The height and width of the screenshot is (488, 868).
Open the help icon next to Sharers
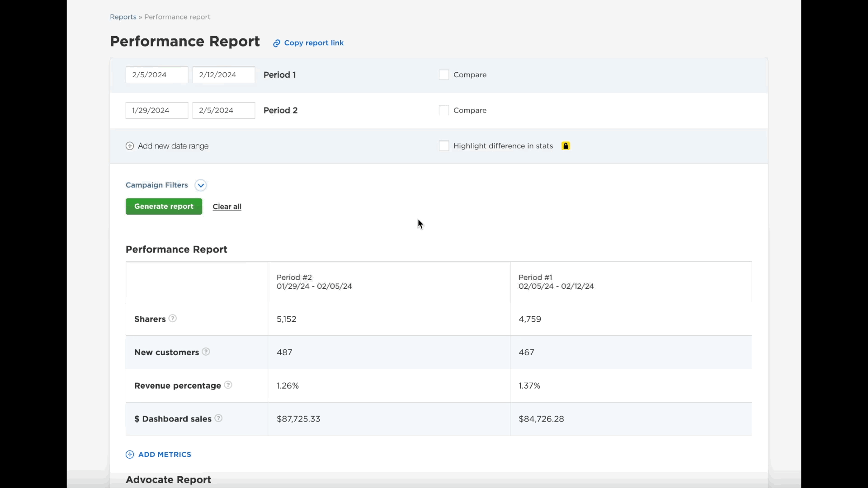click(x=173, y=319)
